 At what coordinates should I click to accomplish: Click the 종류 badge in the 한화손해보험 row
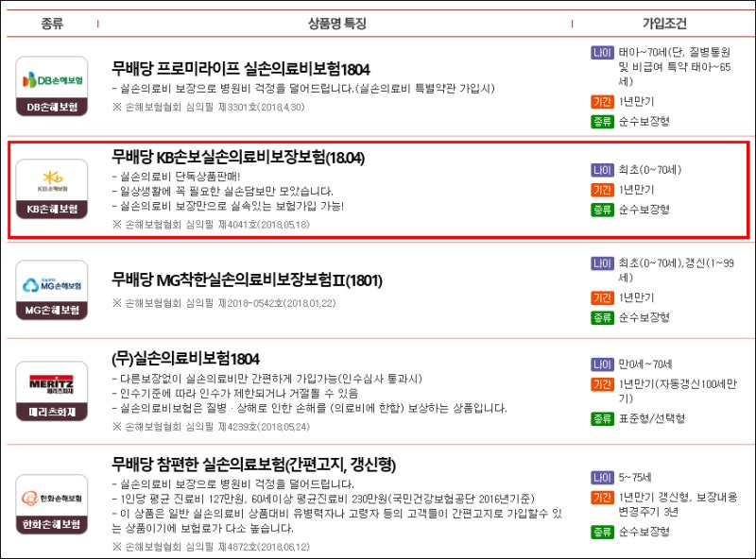[602, 532]
